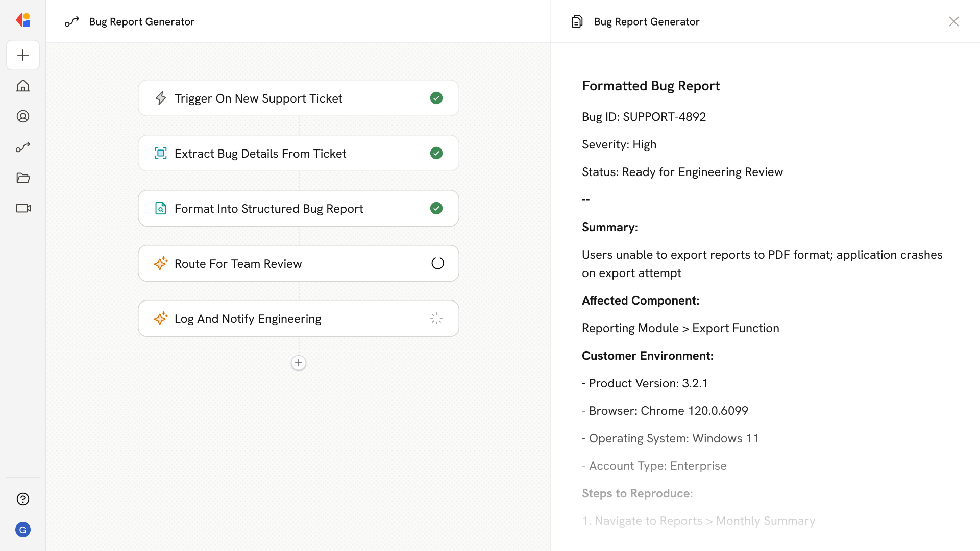Viewport: 980px width, 551px height.
Task: Select the Trigger On New Support Ticket step
Action: pyautogui.click(x=258, y=98)
